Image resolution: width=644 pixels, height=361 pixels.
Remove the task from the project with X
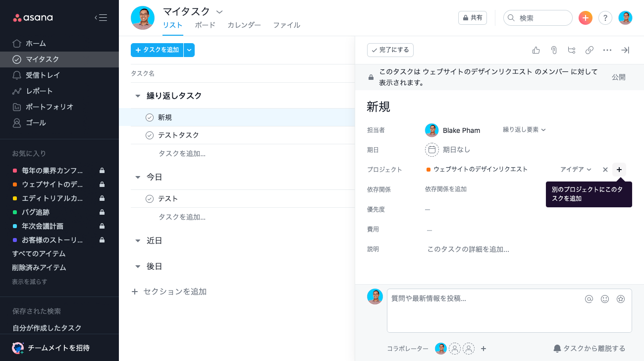coord(605,170)
